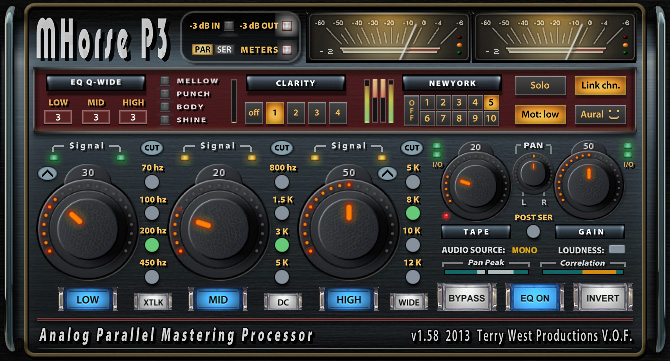Image resolution: width=670 pixels, height=361 pixels.
Task: Click the large low band knob
Action: (x=88, y=229)
